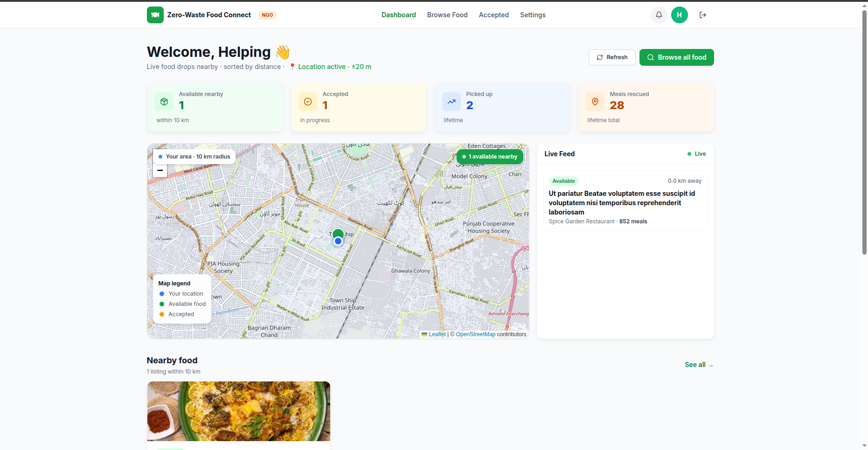Click the 1 available nearby map badge

tap(490, 157)
